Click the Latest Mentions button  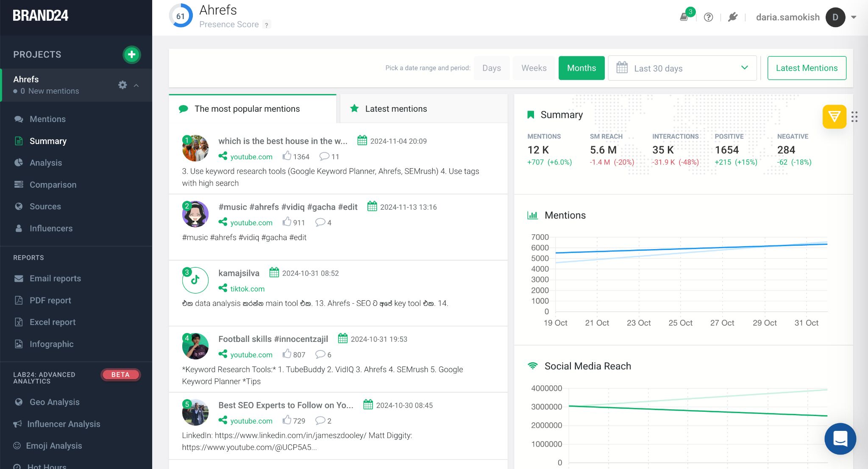point(806,68)
